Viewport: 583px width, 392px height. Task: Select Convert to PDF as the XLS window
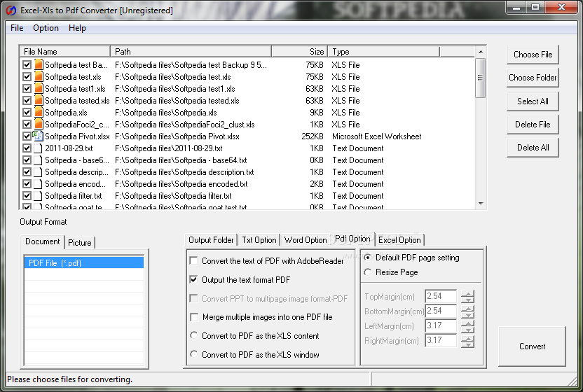tap(193, 354)
